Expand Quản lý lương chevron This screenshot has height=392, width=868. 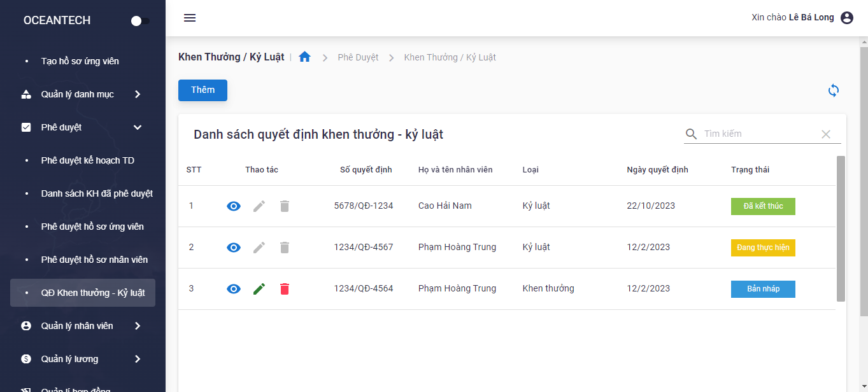[x=138, y=359]
